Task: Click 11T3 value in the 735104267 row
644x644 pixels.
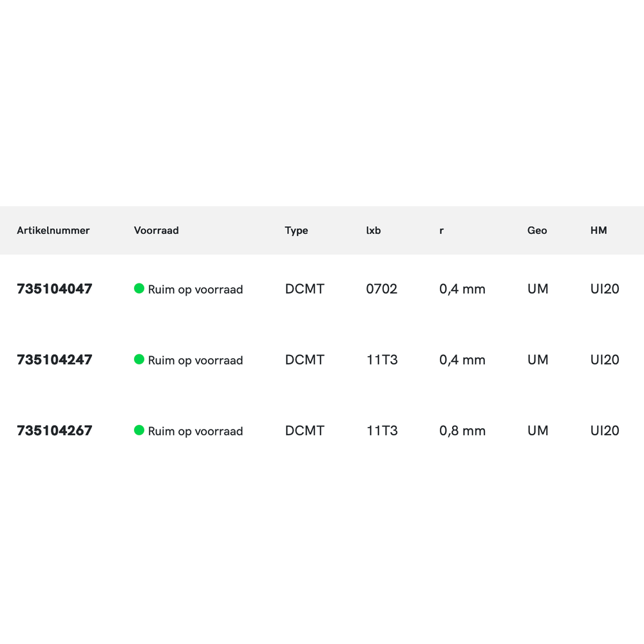Action: [383, 431]
